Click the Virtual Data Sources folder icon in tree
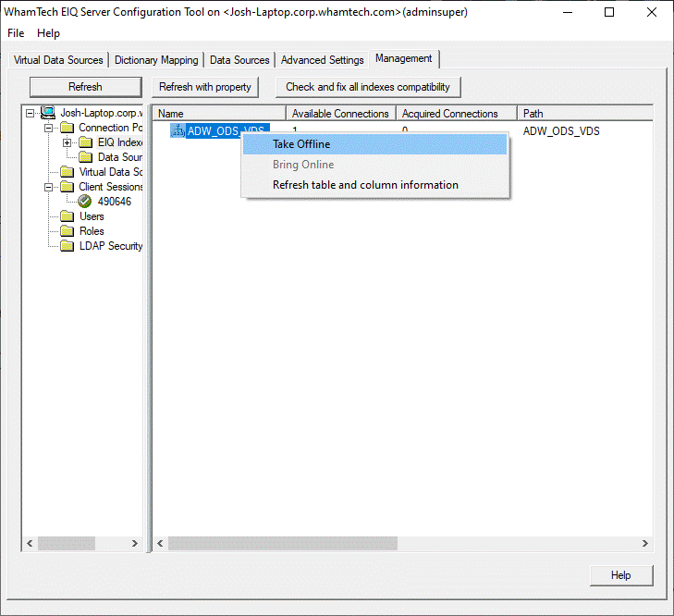 [x=67, y=172]
